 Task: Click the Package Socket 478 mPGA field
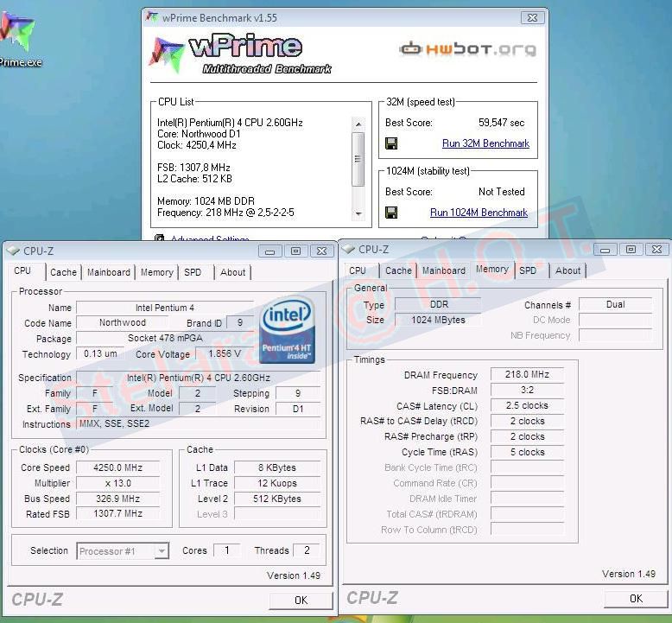coord(165,338)
